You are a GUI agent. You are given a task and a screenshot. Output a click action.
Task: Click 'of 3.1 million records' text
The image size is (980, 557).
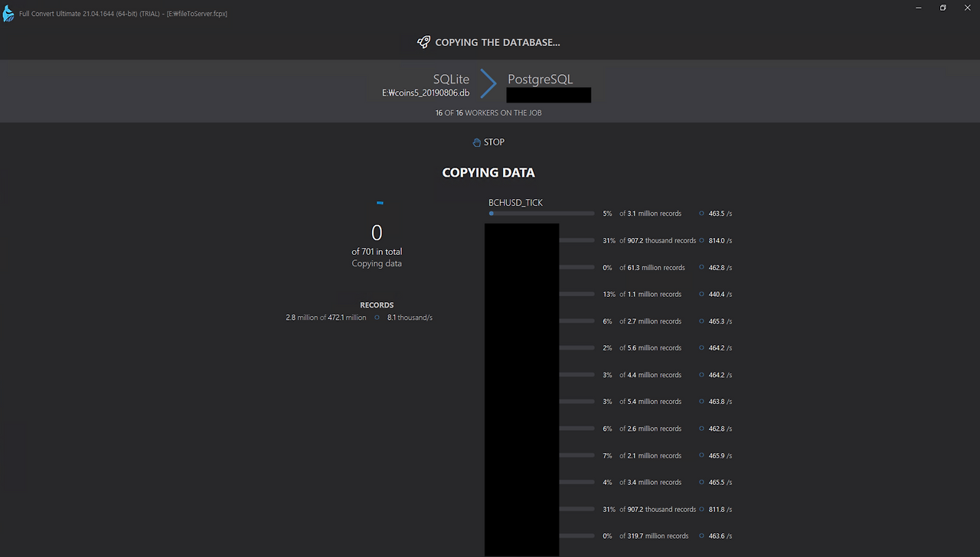pyautogui.click(x=650, y=213)
